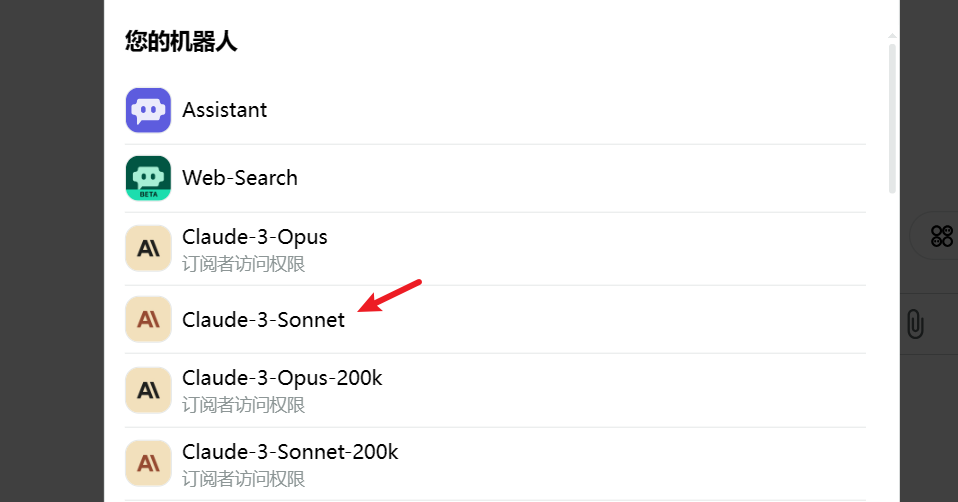This screenshot has height=502, width=958.
Task: Click the four-circle bots grid icon
Action: coord(942,236)
